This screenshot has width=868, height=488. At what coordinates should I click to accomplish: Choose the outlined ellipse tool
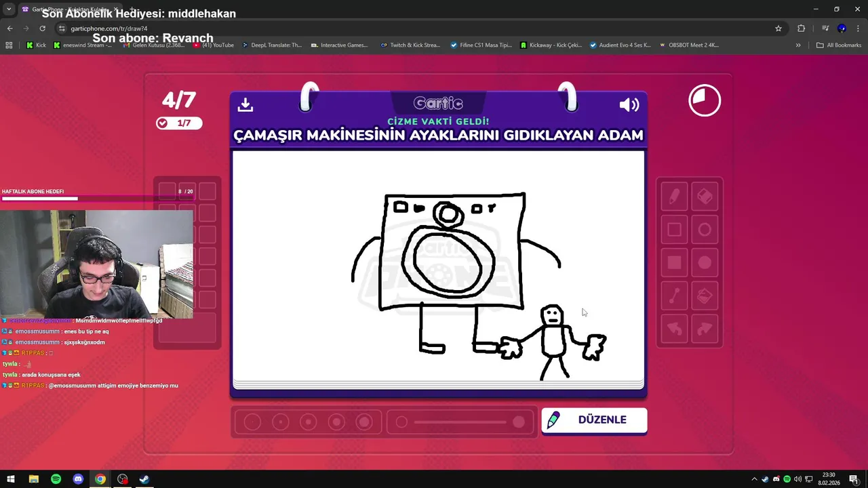click(705, 230)
